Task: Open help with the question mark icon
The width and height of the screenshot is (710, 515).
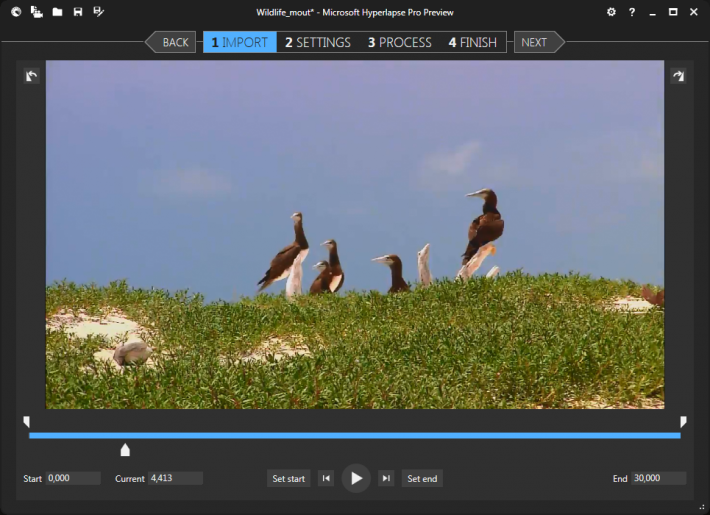Action: click(x=632, y=12)
